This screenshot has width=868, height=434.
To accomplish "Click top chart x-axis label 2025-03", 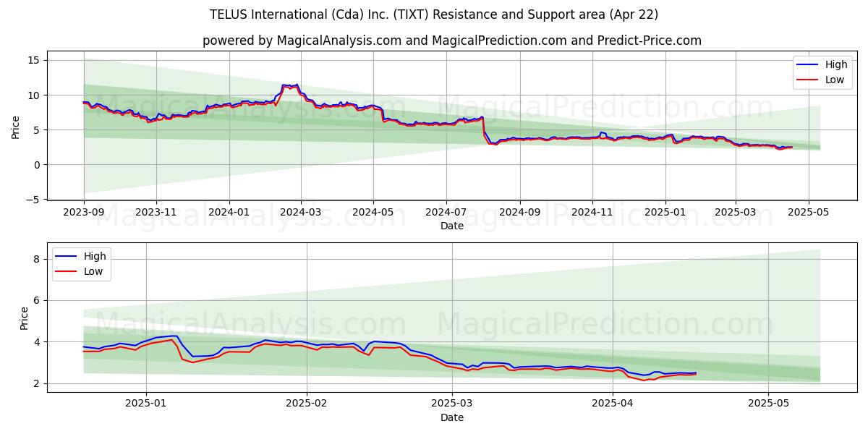I will point(735,213).
